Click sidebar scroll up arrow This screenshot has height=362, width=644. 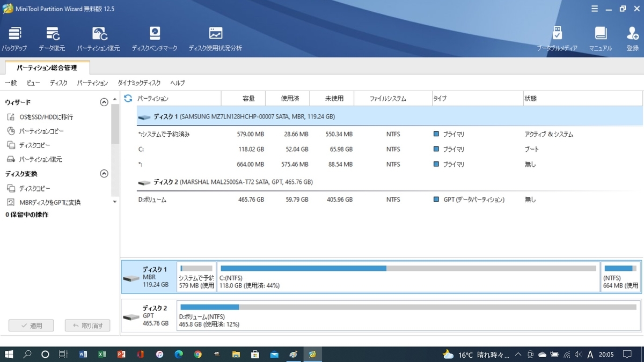(x=115, y=100)
